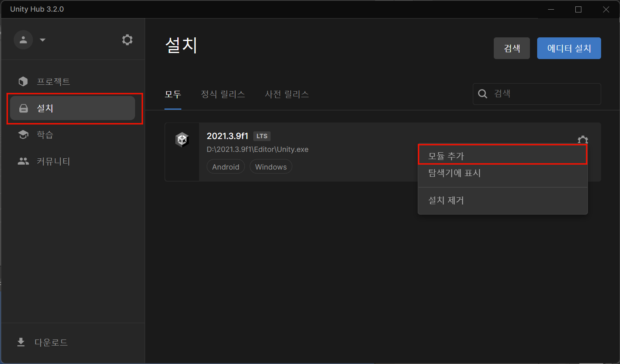The width and height of the screenshot is (620, 364).
Task: Click 에디터 설치 blue button
Action: [569, 48]
